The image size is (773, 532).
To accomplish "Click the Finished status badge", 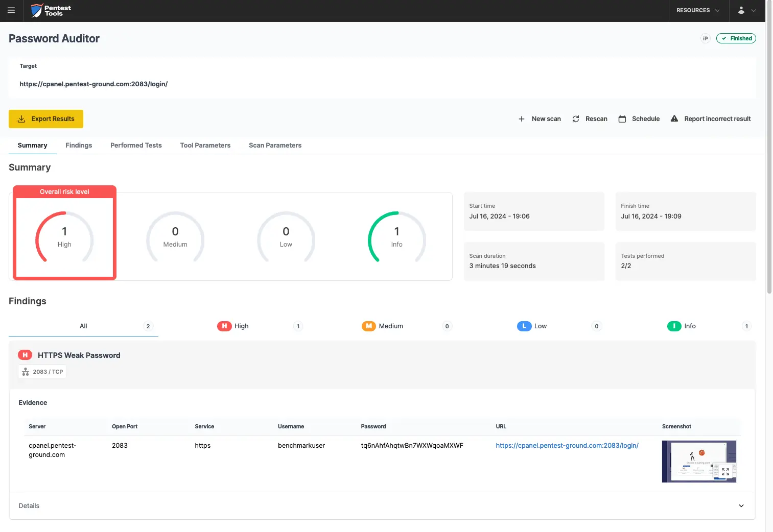I will [736, 38].
